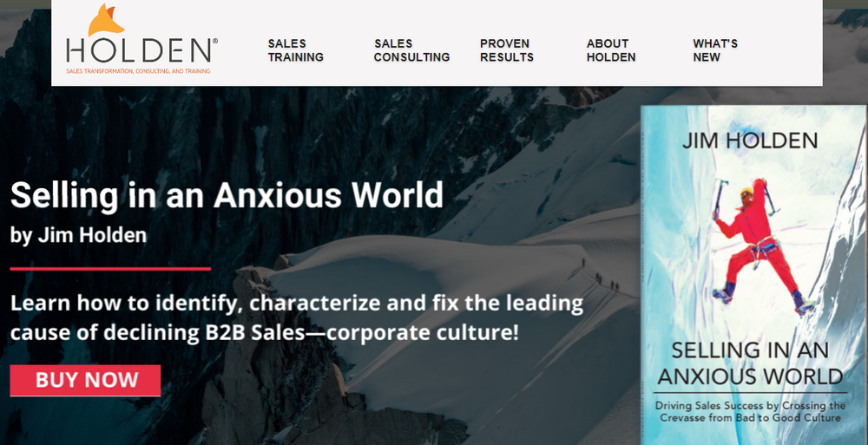Click the book title text on the cover
Screen dimensions: 868x445
point(750,363)
